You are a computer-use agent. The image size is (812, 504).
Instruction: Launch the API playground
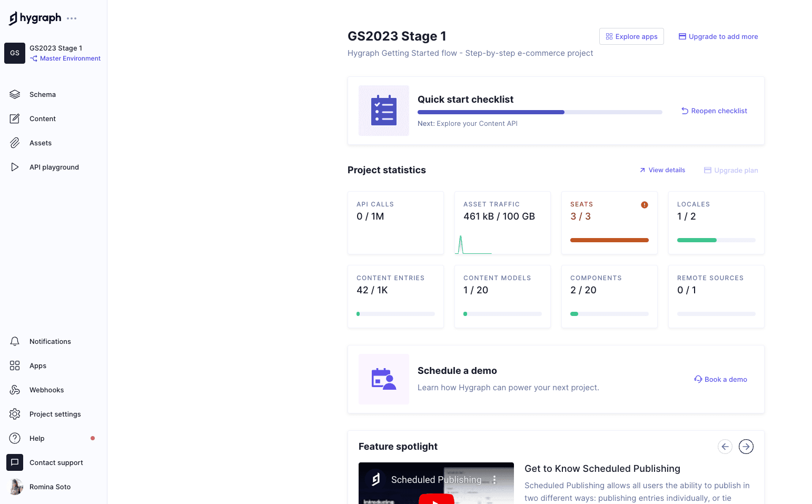54,167
